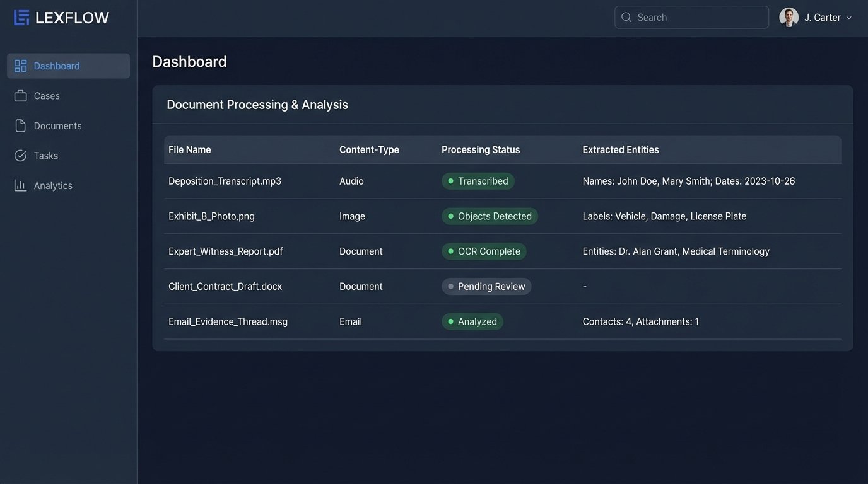Open the Cases menu item

pyautogui.click(x=47, y=96)
